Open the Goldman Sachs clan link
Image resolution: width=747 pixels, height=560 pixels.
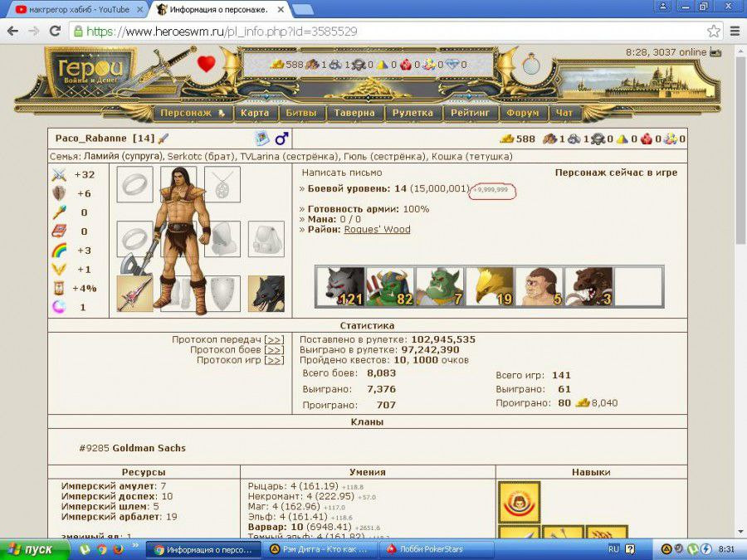click(x=149, y=448)
